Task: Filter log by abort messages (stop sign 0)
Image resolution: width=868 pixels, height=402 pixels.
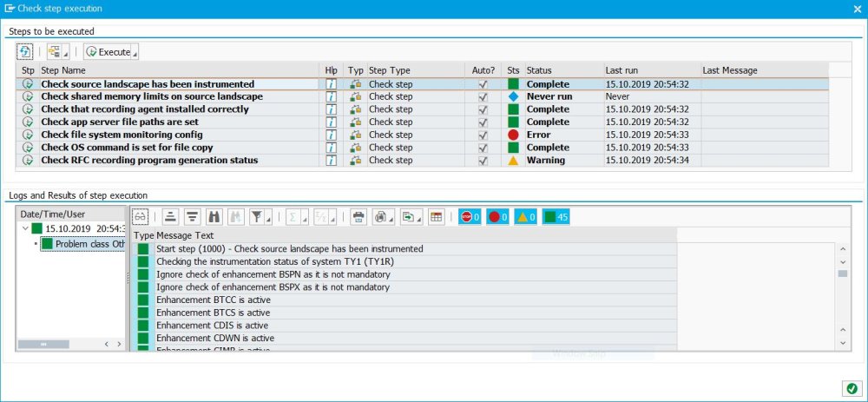Action: (470, 217)
